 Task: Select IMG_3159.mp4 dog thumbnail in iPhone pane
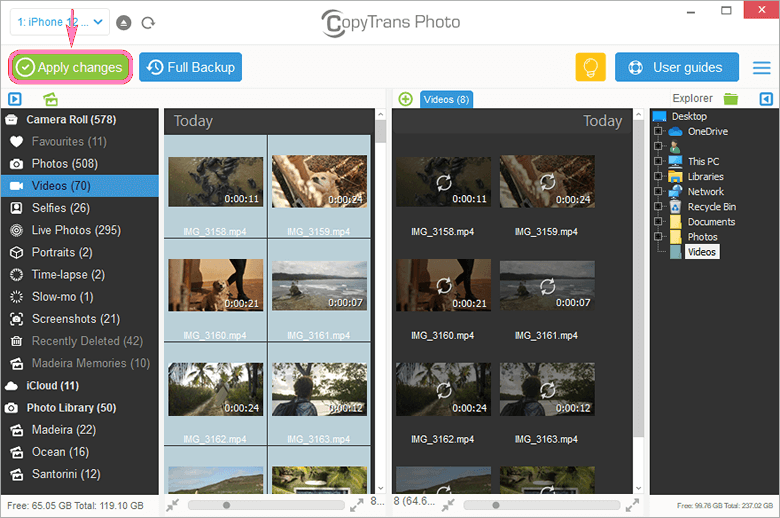coord(319,181)
